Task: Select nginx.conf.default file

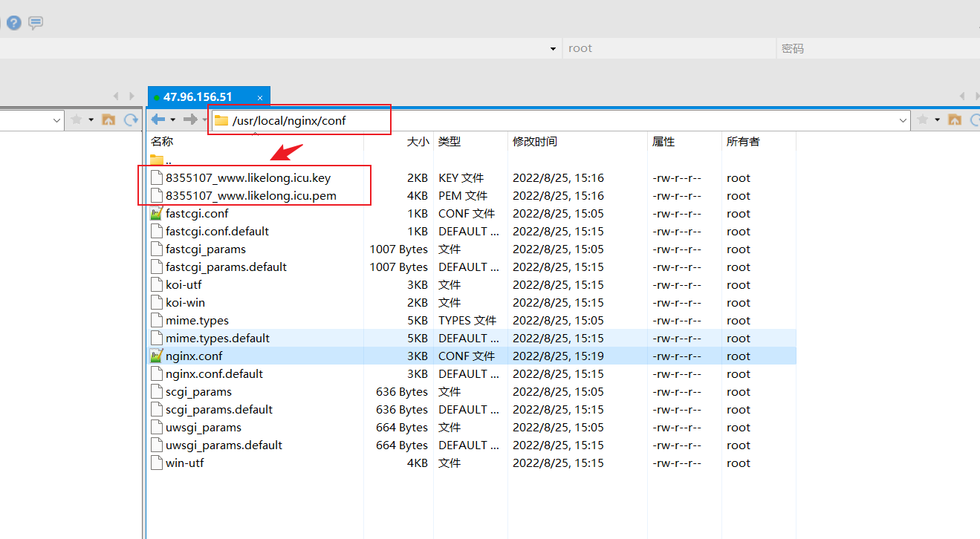Action: [214, 373]
